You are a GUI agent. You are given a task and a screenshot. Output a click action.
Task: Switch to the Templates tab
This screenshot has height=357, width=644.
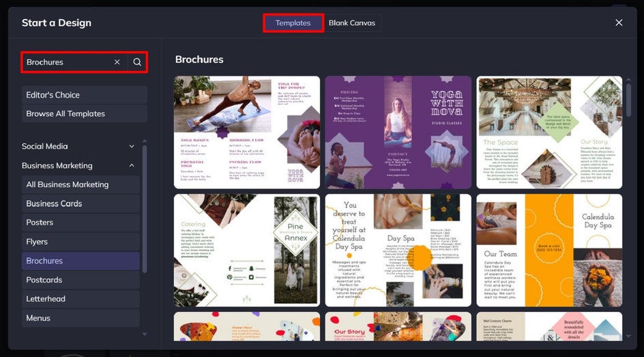[x=293, y=23]
